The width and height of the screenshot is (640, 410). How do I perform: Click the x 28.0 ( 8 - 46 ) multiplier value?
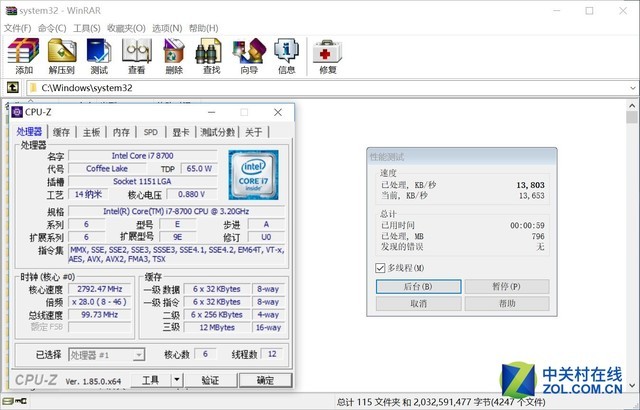tap(100, 302)
